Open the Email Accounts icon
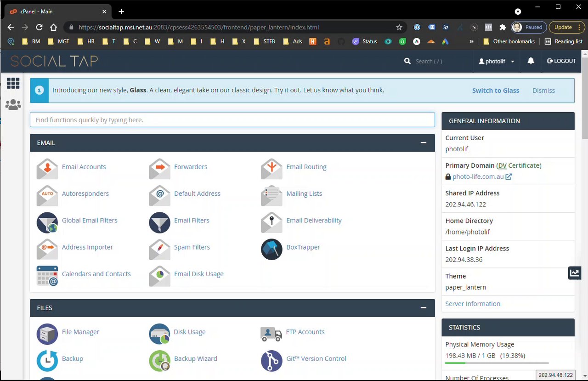588x381 pixels. [x=47, y=168]
